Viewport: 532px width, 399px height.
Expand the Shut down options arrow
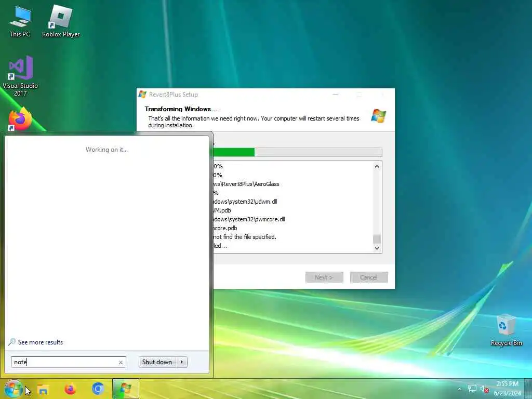pyautogui.click(x=182, y=362)
